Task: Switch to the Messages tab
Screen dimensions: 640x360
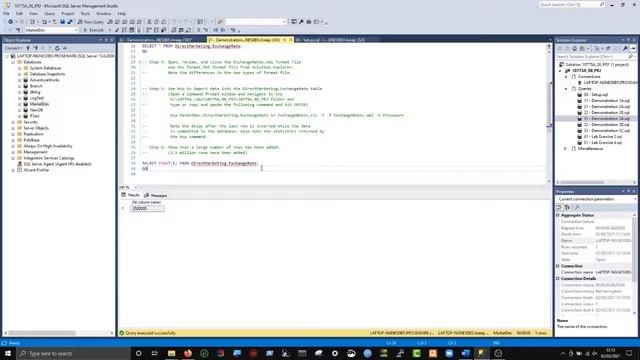Action: 156,196
